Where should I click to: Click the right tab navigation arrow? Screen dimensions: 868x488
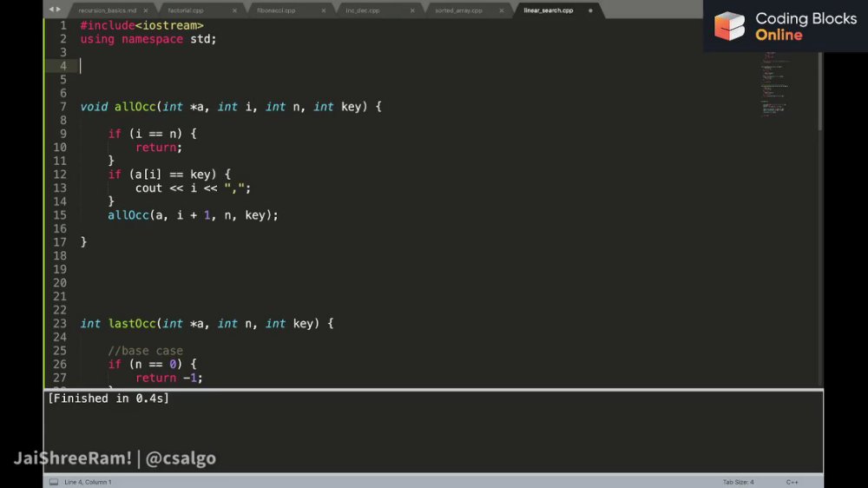tap(58, 10)
